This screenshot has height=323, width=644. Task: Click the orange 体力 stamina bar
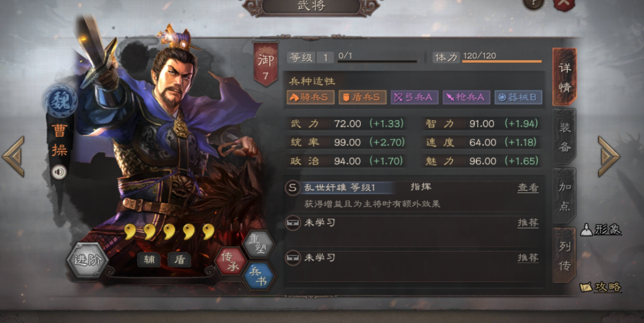pyautogui.click(x=501, y=61)
